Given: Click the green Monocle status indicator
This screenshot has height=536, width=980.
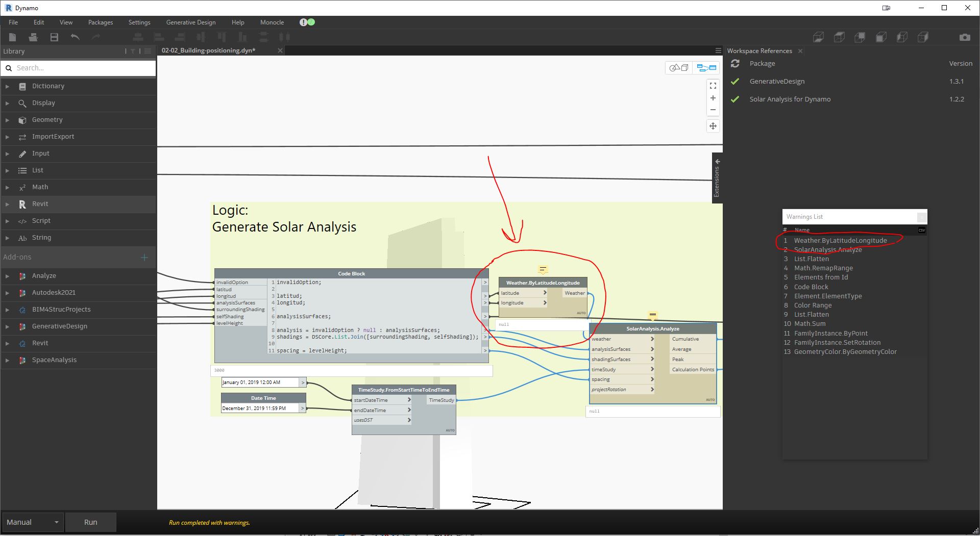Looking at the screenshot, I should [311, 22].
